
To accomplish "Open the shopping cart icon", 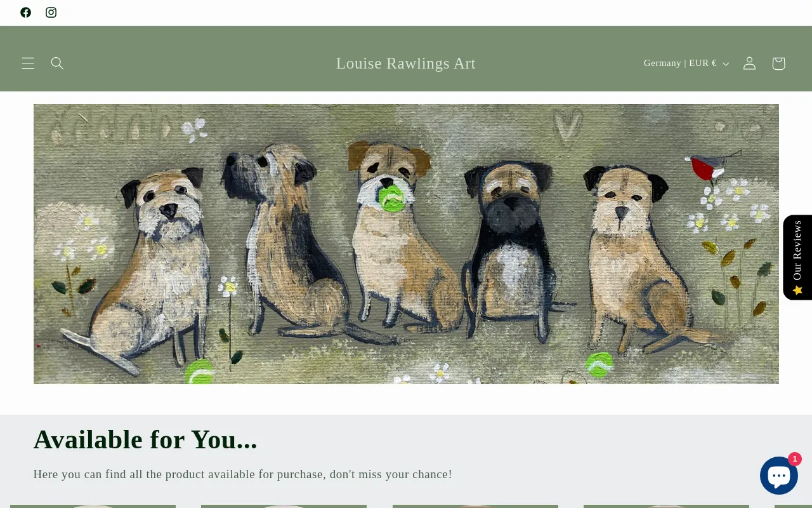I will (778, 63).
